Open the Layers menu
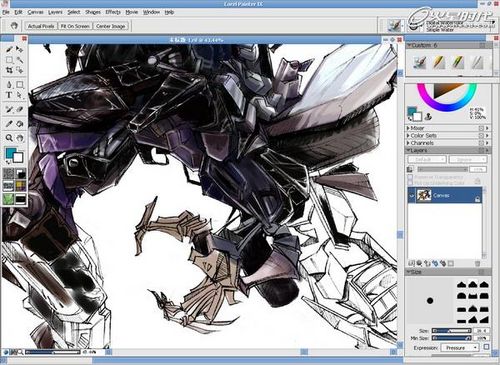 55,12
